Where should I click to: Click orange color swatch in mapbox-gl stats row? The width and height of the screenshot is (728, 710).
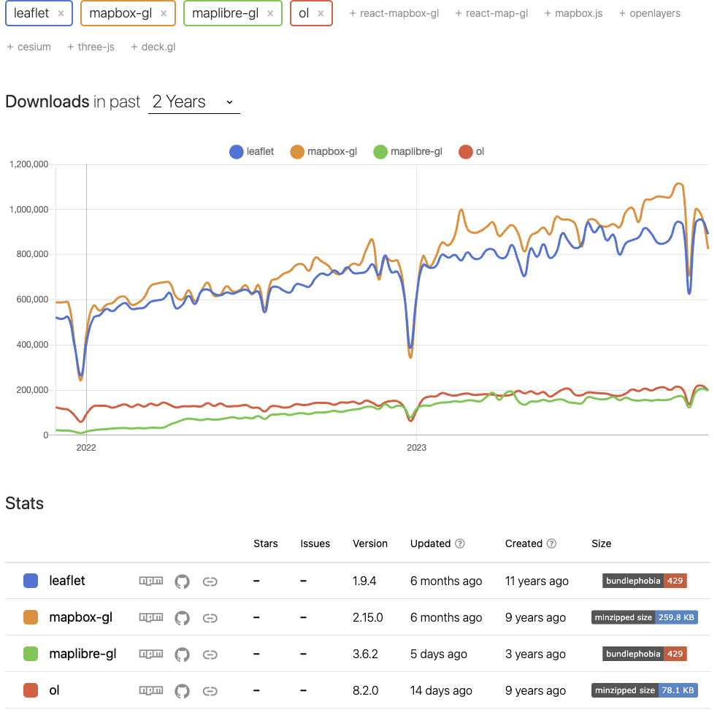(x=31, y=617)
